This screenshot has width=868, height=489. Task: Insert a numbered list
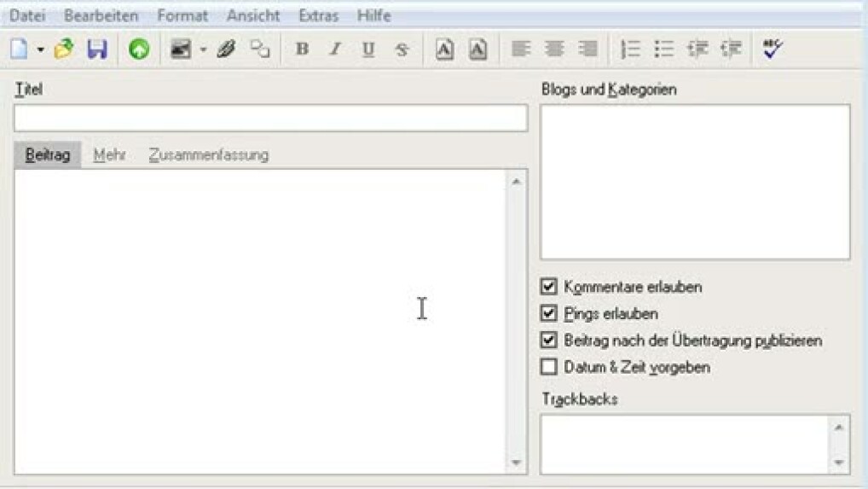tap(631, 49)
